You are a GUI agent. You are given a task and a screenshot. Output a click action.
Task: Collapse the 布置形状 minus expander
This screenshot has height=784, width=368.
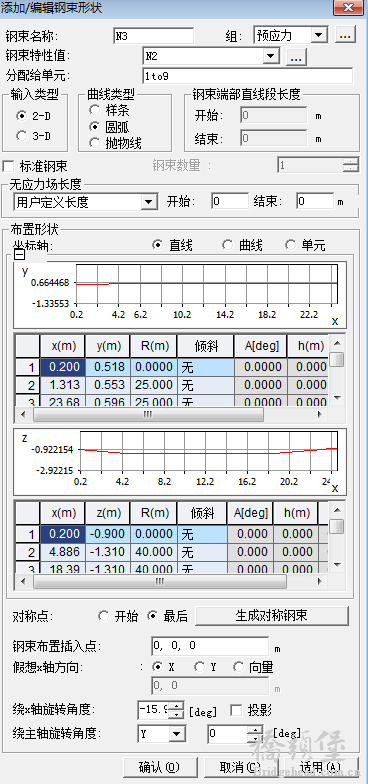(20, 255)
